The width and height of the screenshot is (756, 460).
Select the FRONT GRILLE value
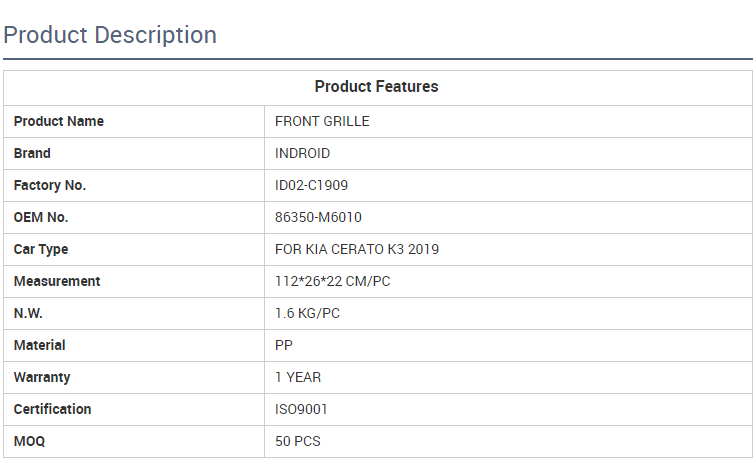(x=322, y=122)
